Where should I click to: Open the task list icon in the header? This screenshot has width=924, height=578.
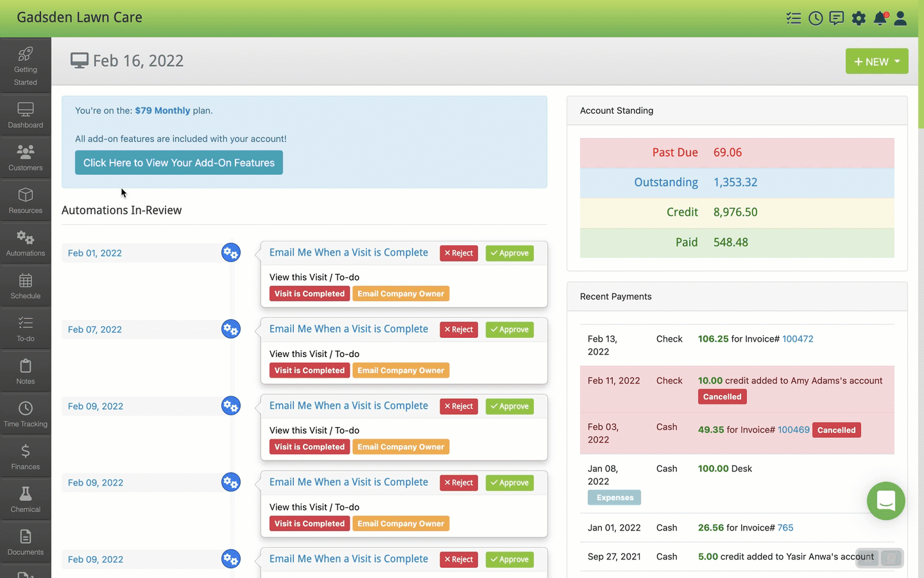click(794, 18)
